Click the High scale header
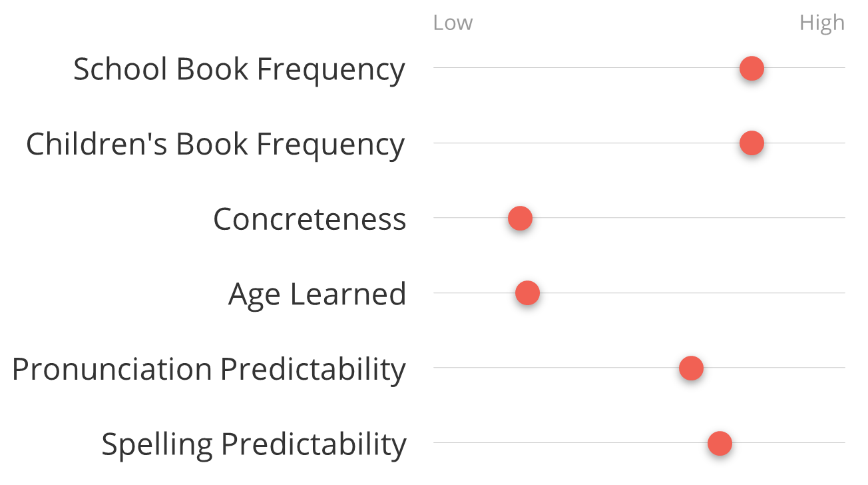The height and width of the screenshot is (485, 868). (822, 23)
